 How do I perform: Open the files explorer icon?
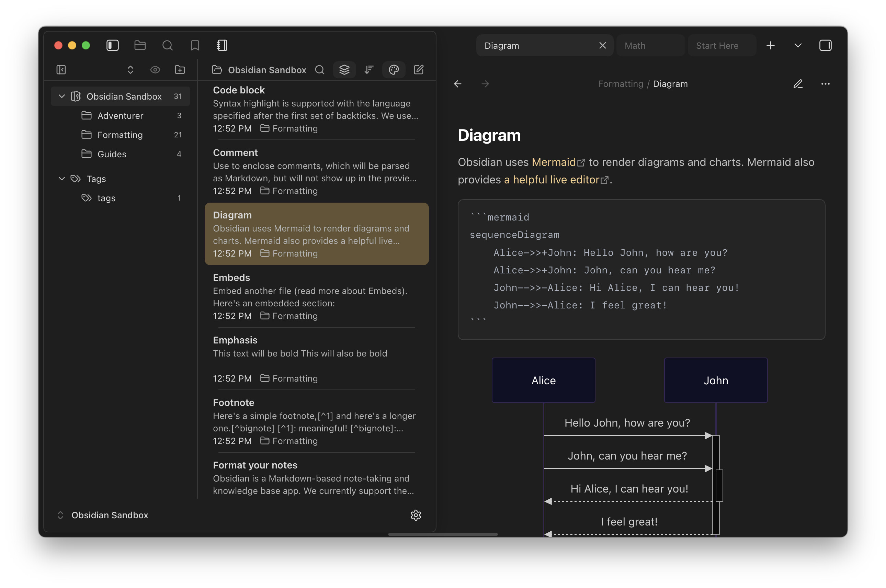click(x=140, y=45)
